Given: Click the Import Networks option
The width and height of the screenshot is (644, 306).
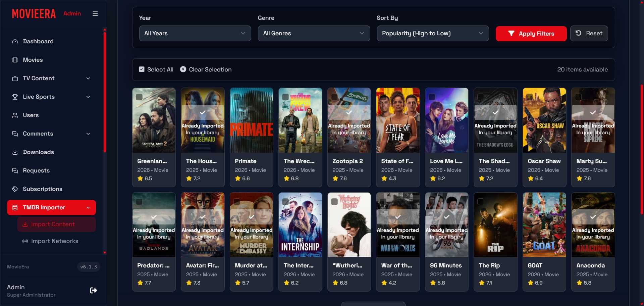Looking at the screenshot, I should coord(54,241).
